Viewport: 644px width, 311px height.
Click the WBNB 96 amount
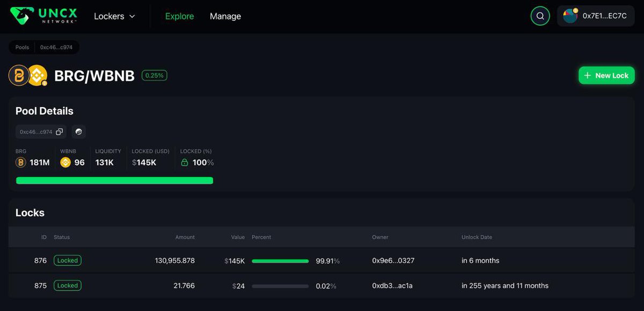pyautogui.click(x=79, y=162)
